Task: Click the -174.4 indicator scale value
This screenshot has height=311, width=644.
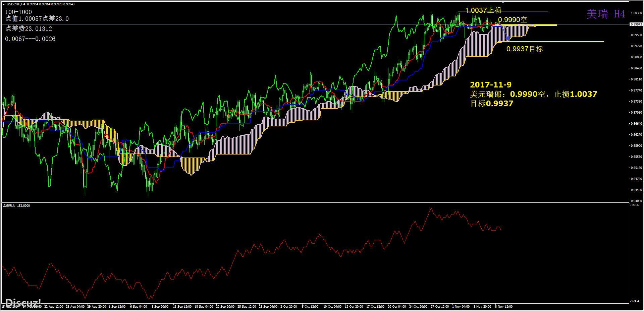Action: click(635, 301)
